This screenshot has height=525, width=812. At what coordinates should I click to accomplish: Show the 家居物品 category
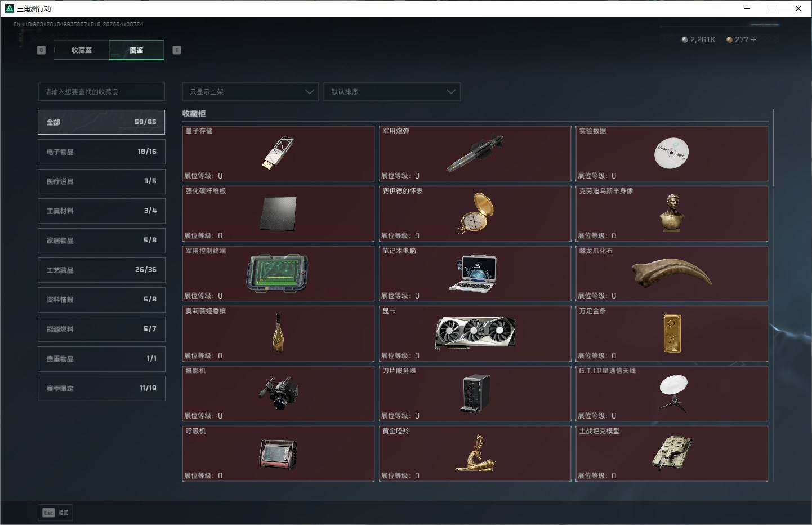pyautogui.click(x=101, y=241)
